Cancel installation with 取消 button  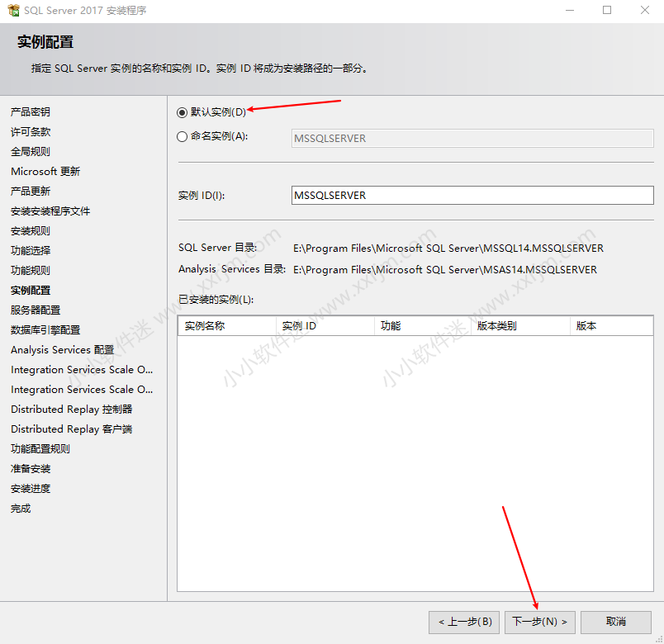(616, 622)
